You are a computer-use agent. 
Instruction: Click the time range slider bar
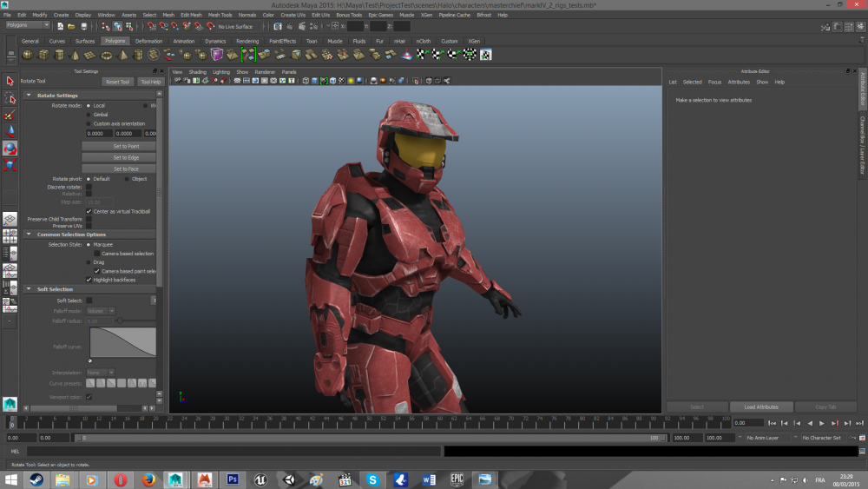pos(371,438)
